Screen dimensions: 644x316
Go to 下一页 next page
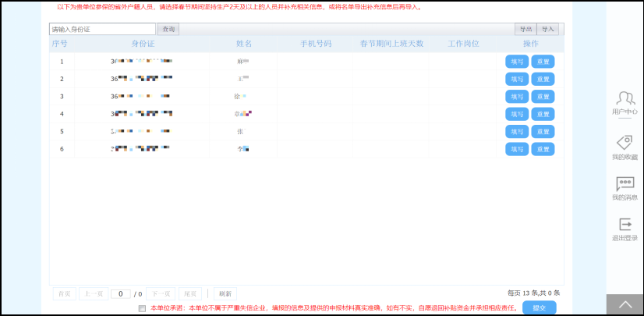pyautogui.click(x=158, y=294)
